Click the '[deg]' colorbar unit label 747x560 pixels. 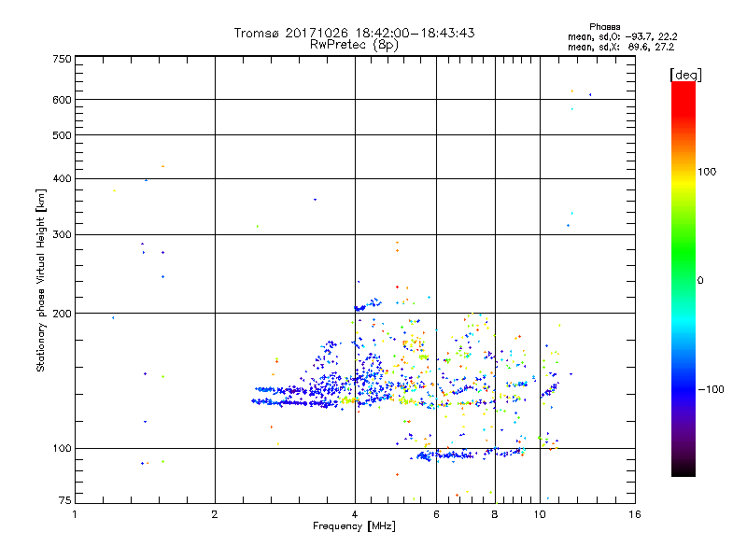685,75
